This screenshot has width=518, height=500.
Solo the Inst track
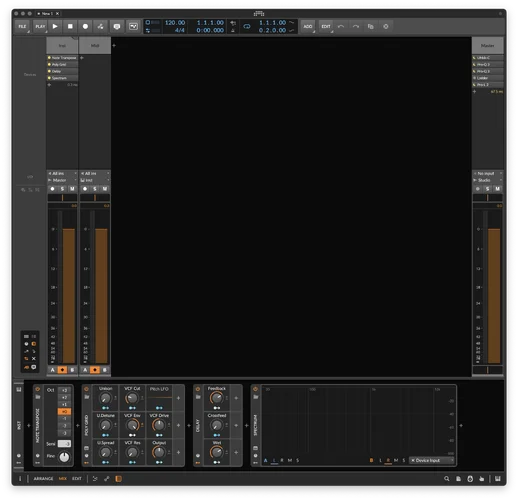tap(62, 189)
